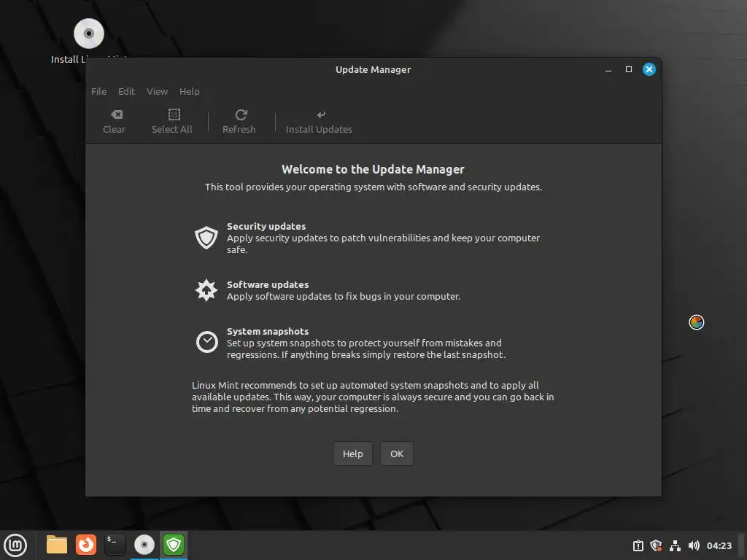Image resolution: width=747 pixels, height=560 pixels.
Task: Launch Firefox from the taskbar
Action: click(86, 545)
